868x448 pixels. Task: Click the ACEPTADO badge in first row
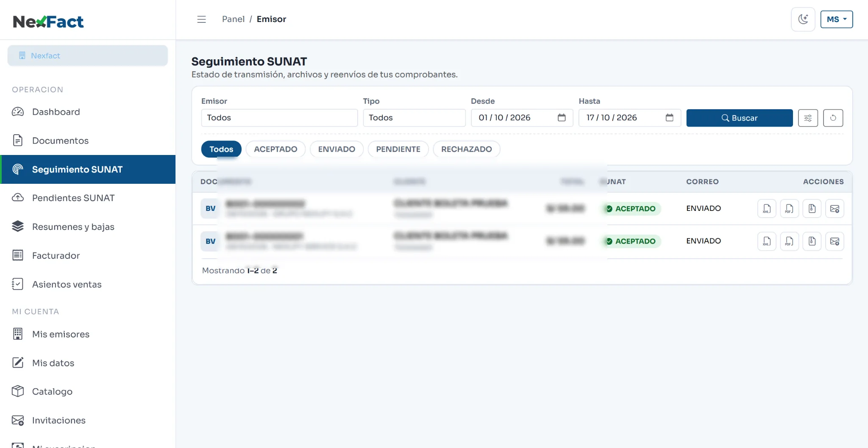tap(631, 208)
